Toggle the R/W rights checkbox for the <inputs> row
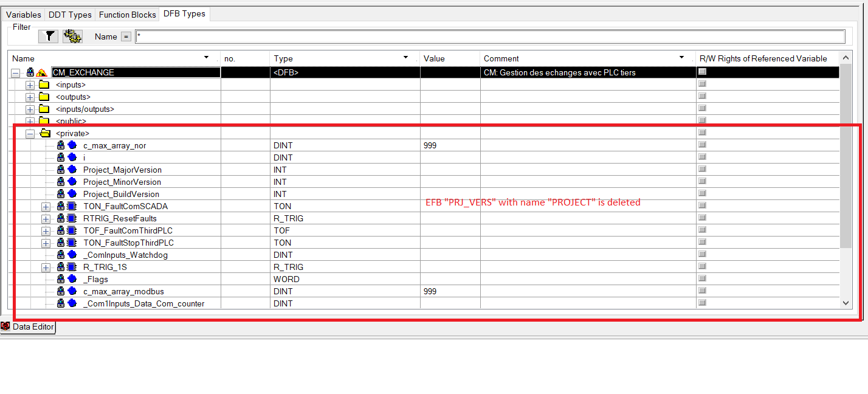Screen dimensions: 868x394 [x=702, y=84]
